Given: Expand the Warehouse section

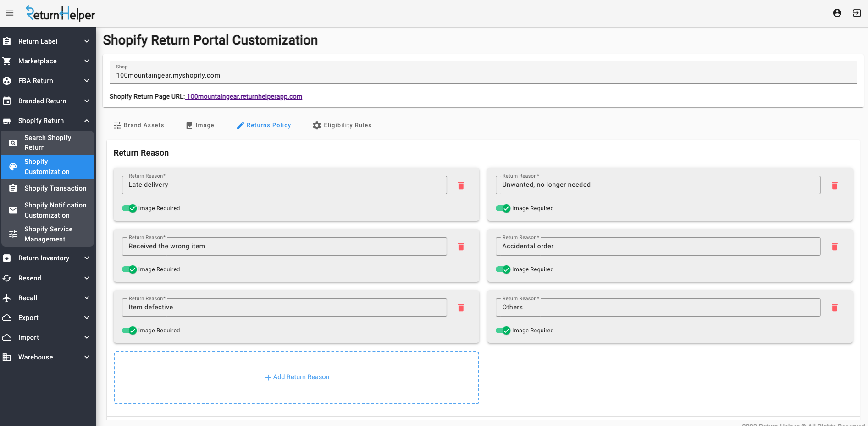Looking at the screenshot, I should (x=48, y=357).
